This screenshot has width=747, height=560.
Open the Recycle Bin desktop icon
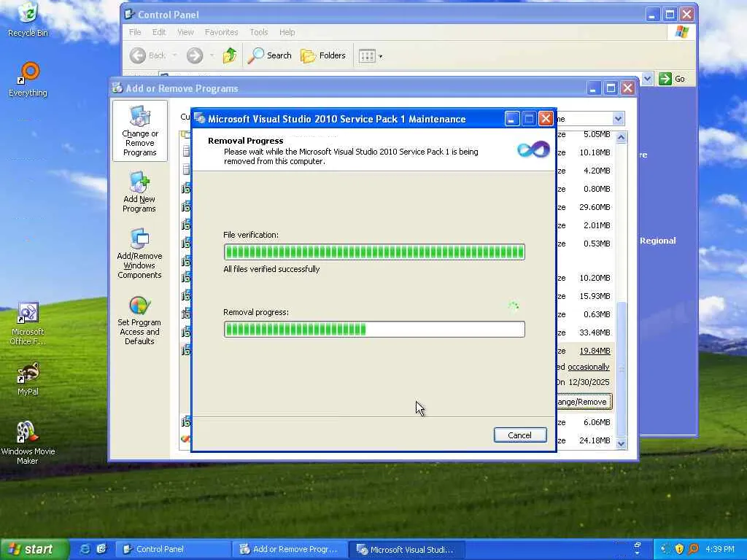pos(28,19)
